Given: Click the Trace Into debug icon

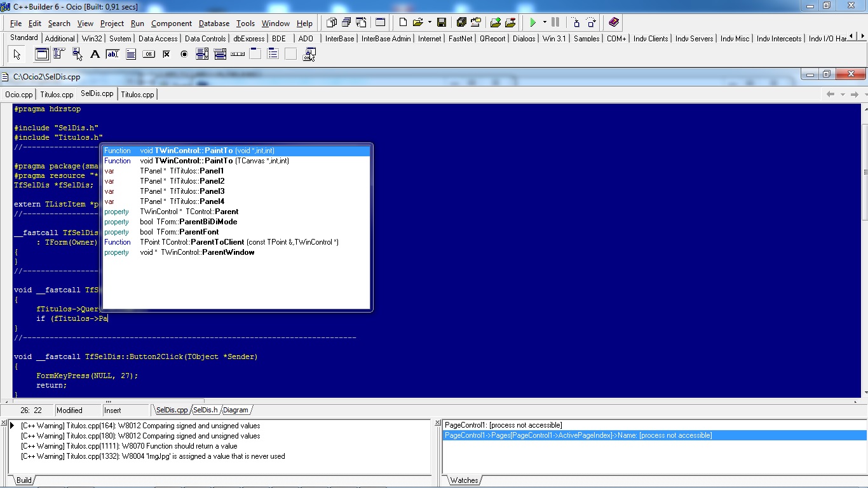Looking at the screenshot, I should pyautogui.click(x=576, y=23).
